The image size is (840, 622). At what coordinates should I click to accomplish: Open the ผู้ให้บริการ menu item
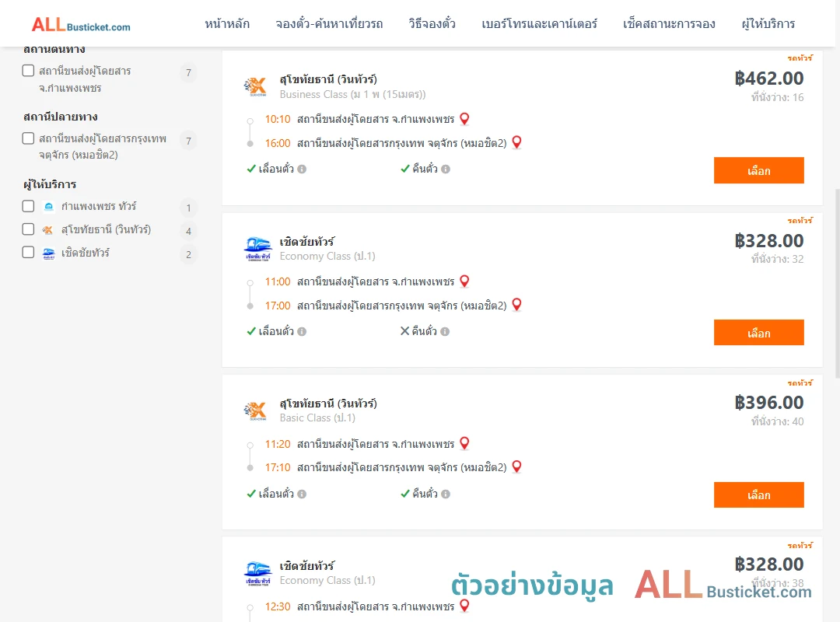pyautogui.click(x=768, y=24)
